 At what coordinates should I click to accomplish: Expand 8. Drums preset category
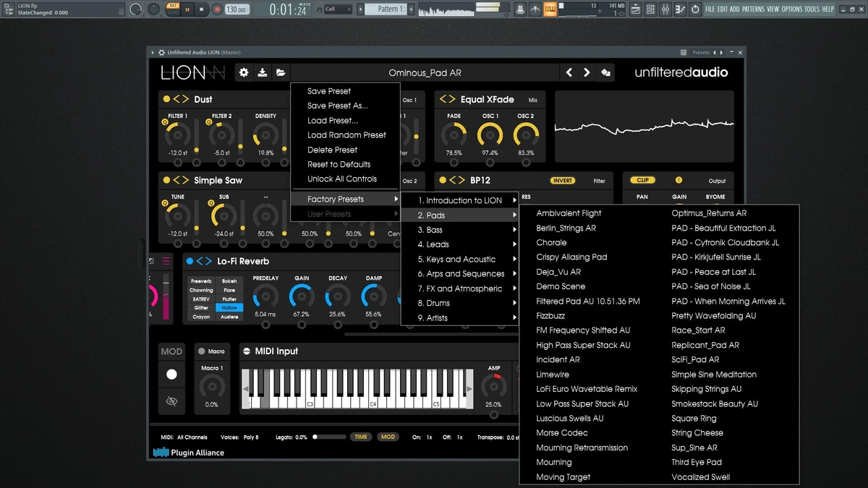pos(460,303)
